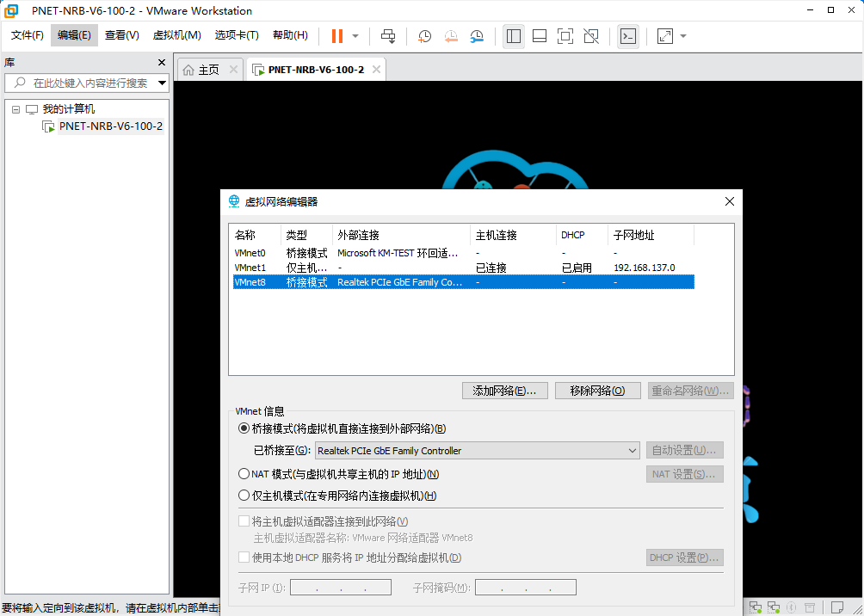Image resolution: width=864 pixels, height=616 pixels.
Task: Take a snapshot with clock-plus icon
Action: (x=424, y=36)
